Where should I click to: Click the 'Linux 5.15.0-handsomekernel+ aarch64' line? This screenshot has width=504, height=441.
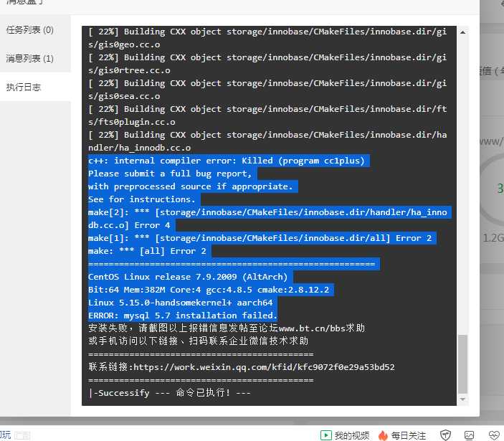pyautogui.click(x=181, y=303)
